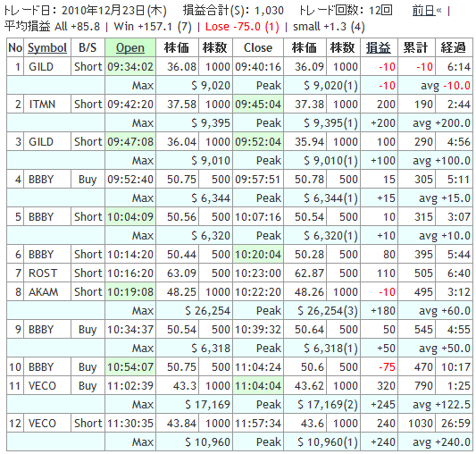Click the トレード回数: 12回 text

point(346,11)
